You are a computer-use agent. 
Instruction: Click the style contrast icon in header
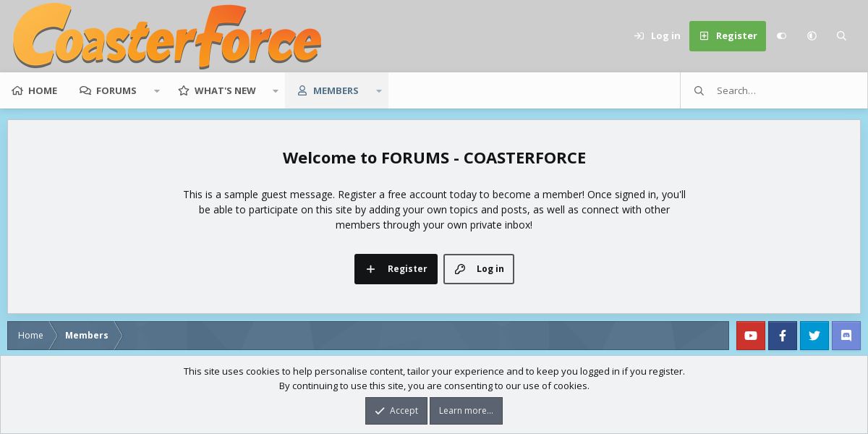point(812,36)
